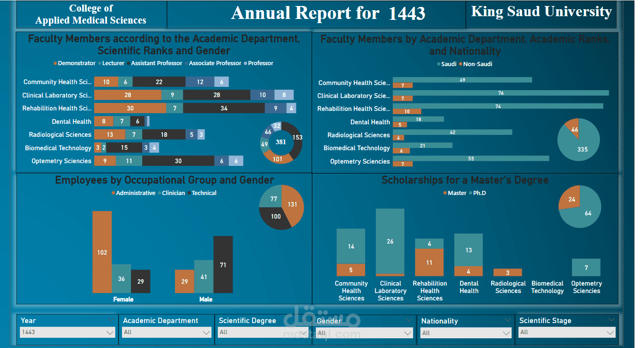Viewport: 644px width, 348px height.
Task: Click the 'Scholarships for a Master's Degree' title
Action: [x=465, y=180]
